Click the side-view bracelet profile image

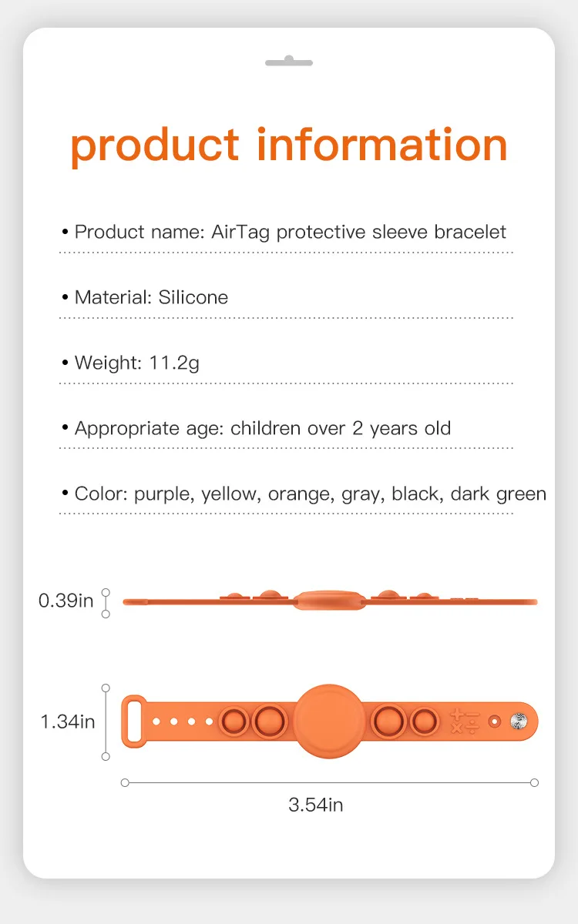[330, 601]
